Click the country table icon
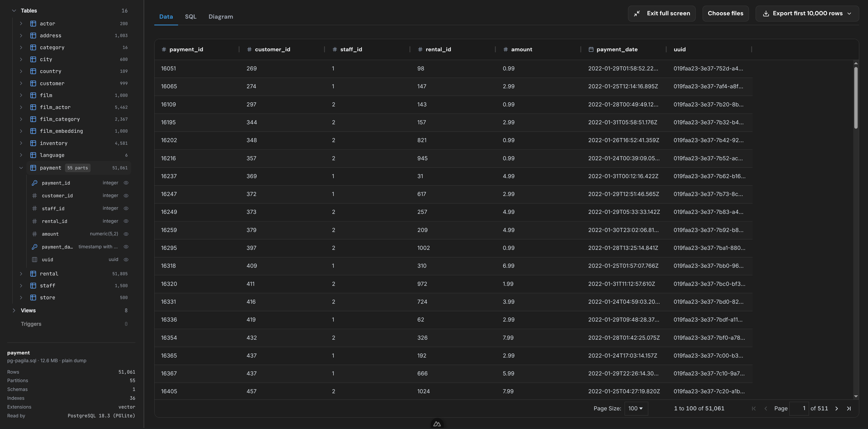The height and width of the screenshot is (429, 868). [33, 71]
